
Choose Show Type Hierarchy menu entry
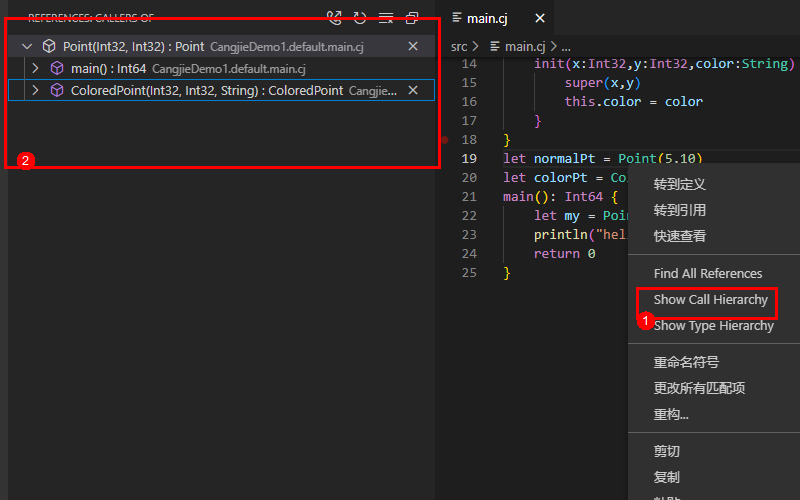click(x=713, y=325)
